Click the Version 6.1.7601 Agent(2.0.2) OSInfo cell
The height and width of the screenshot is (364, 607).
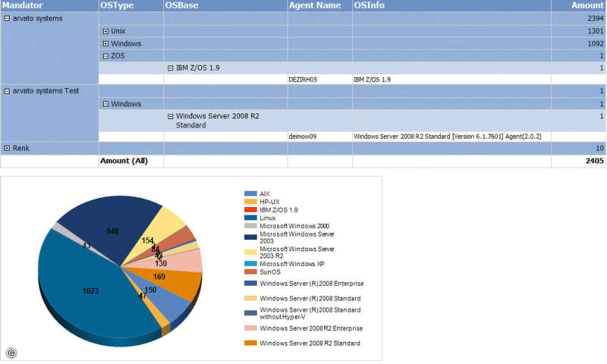coord(452,136)
